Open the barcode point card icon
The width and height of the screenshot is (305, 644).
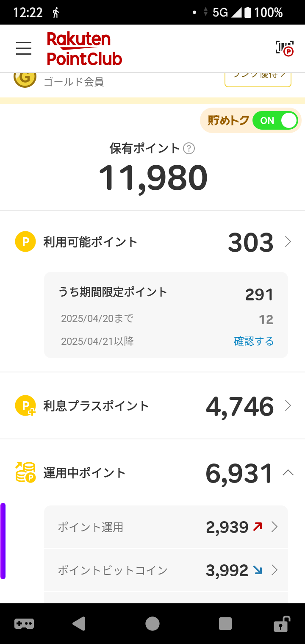(x=285, y=48)
